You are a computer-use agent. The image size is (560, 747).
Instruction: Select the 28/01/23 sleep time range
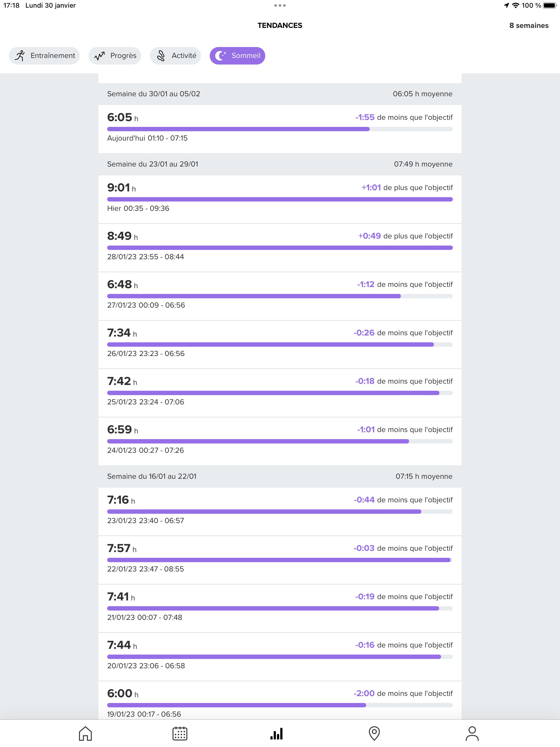pyautogui.click(x=145, y=257)
